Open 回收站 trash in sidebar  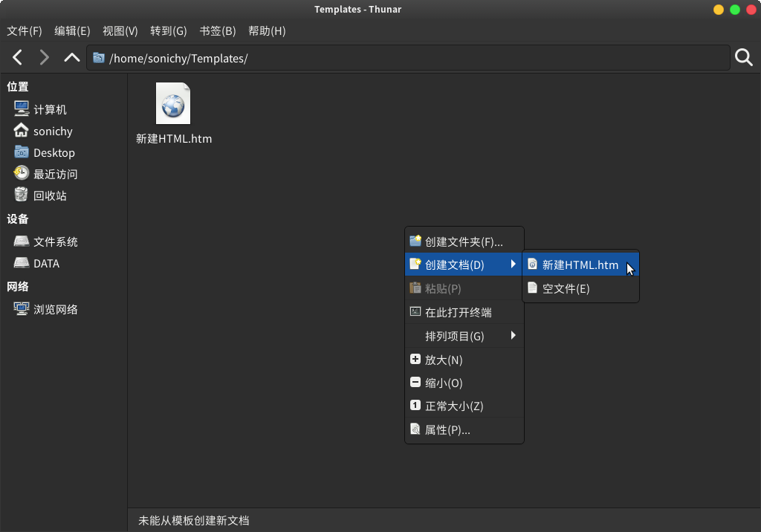pos(49,195)
